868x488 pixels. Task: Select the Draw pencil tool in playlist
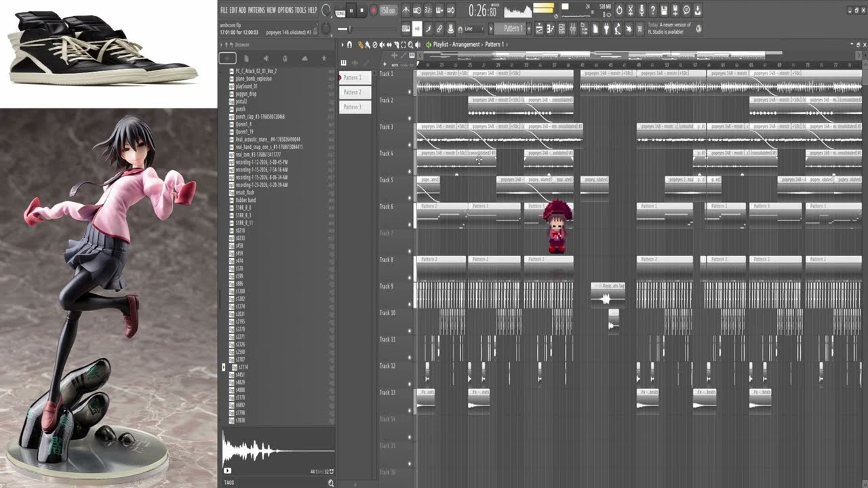click(360, 45)
